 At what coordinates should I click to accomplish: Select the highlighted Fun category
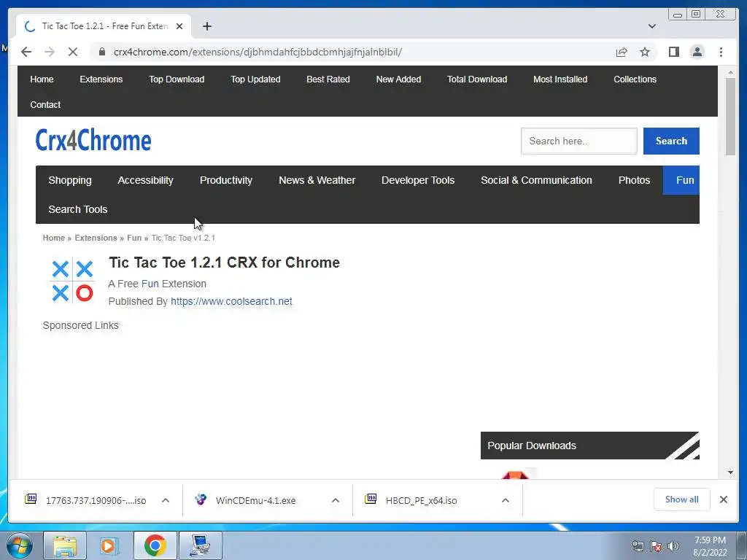tap(681, 180)
